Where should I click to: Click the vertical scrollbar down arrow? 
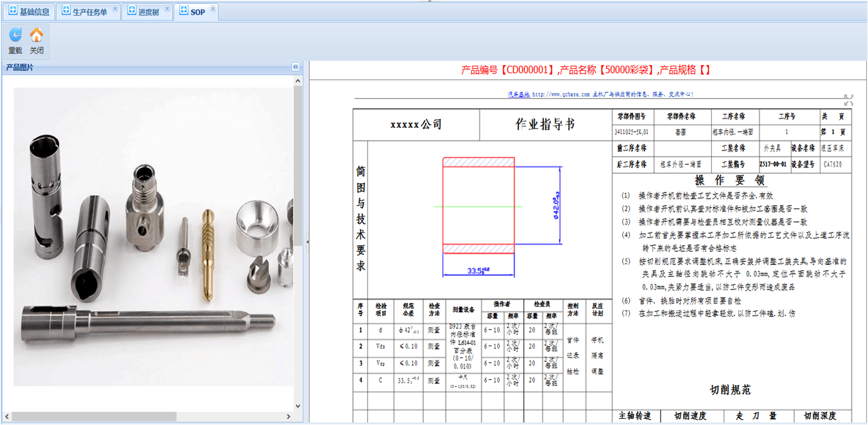click(x=298, y=406)
